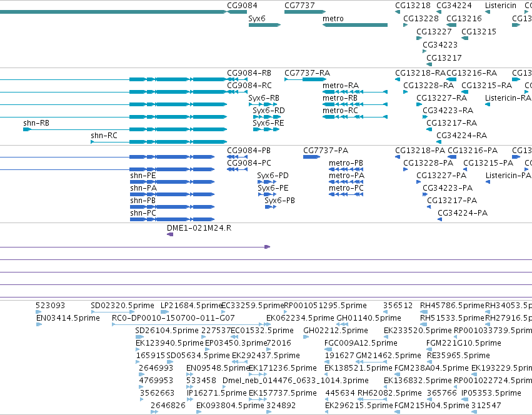Select the Syx6-PB protein label
The height and width of the screenshot is (415, 532).
pos(279,201)
